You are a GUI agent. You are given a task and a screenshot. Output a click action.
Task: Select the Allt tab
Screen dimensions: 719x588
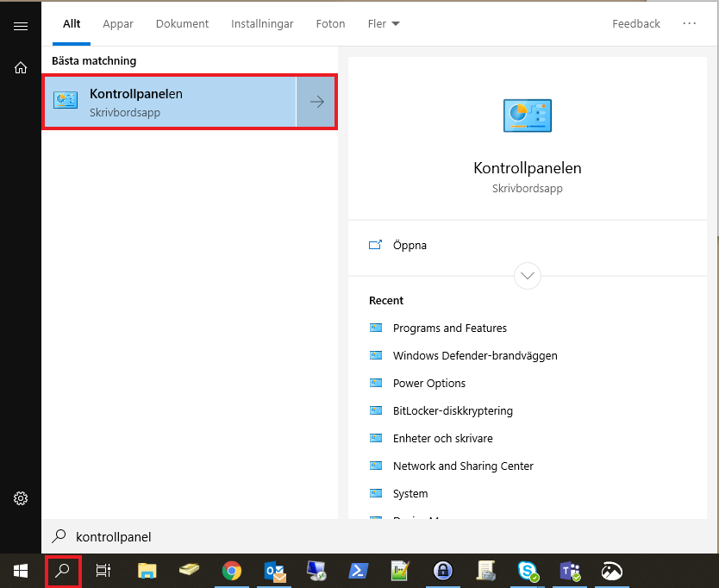click(72, 24)
